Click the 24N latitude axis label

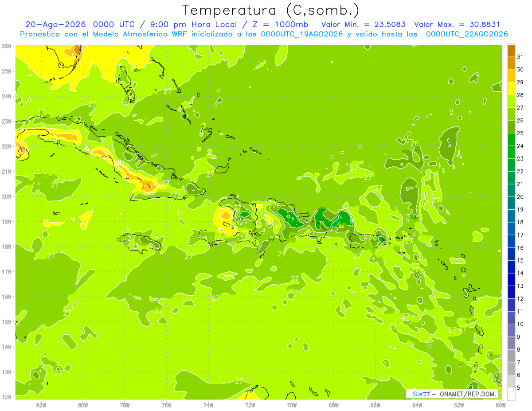7,96
